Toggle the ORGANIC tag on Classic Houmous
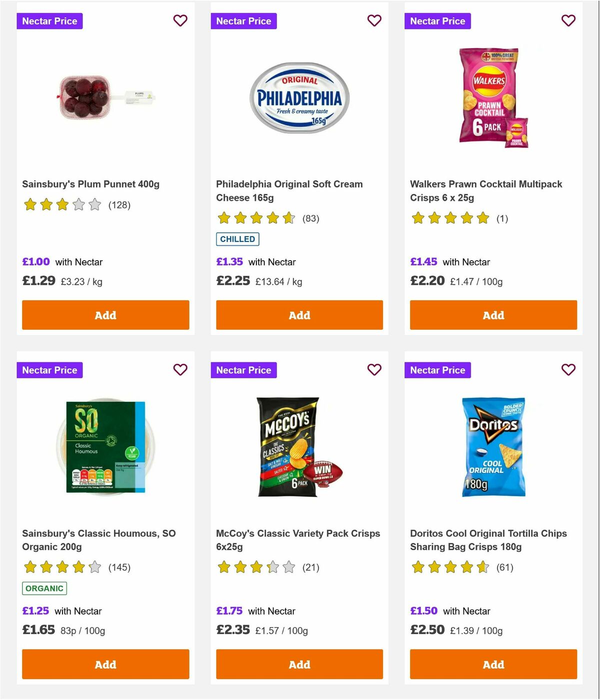 [x=44, y=589]
